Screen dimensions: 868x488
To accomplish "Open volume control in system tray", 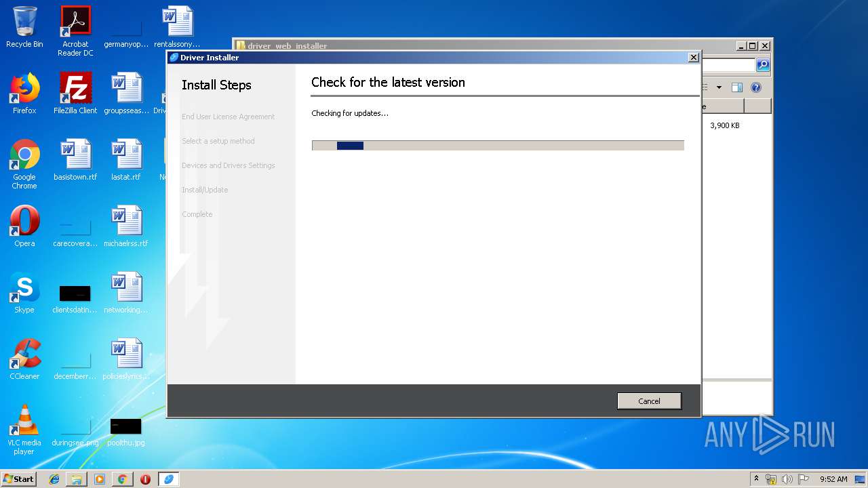I will (x=787, y=479).
